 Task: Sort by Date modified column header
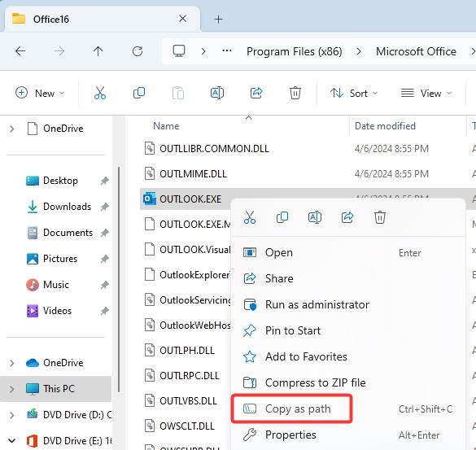coord(385,126)
